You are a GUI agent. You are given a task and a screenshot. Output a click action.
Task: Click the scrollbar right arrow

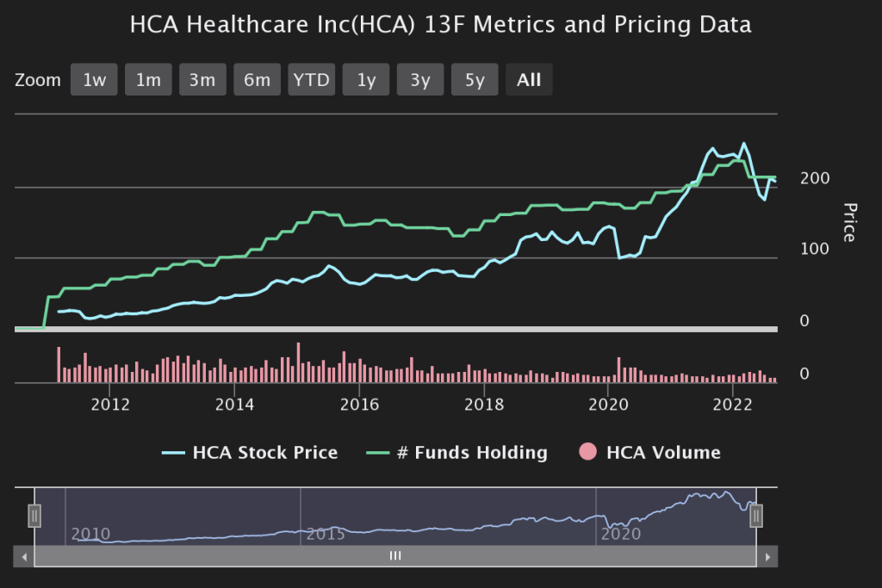coord(767,556)
